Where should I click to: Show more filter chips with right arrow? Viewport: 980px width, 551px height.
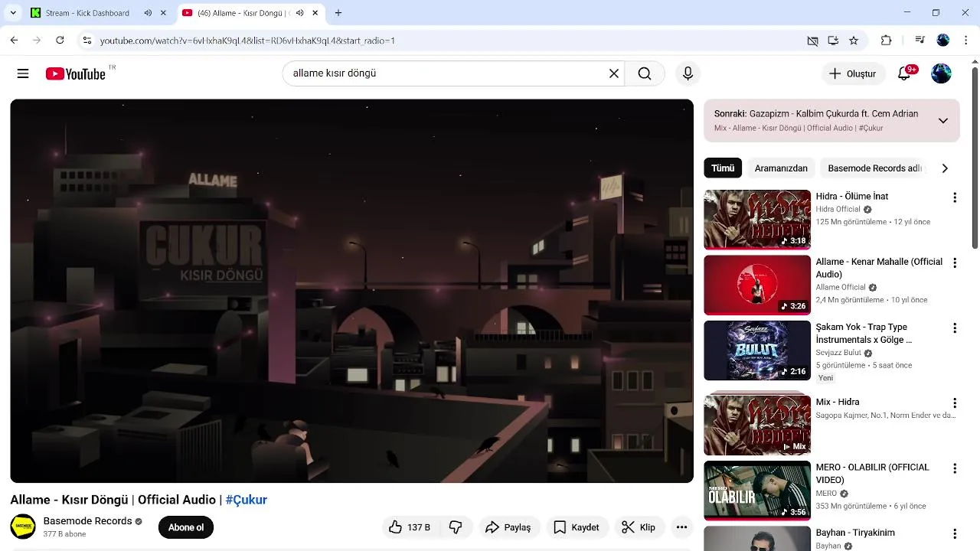945,168
